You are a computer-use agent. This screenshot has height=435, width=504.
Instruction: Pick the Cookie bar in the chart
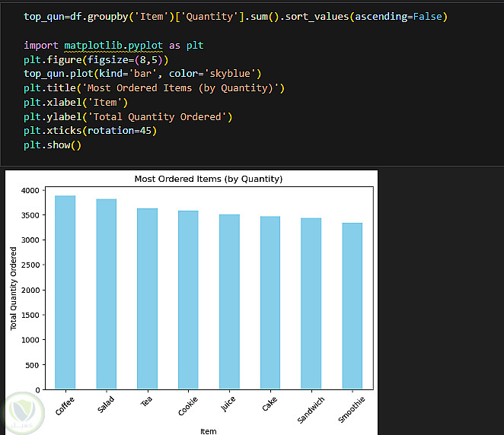click(x=188, y=300)
